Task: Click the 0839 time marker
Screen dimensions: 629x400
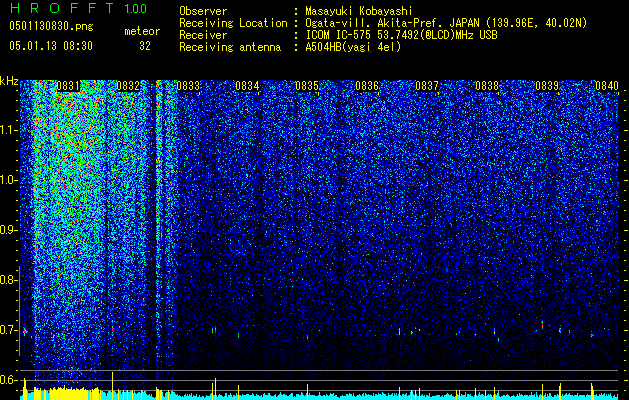Action: (547, 86)
